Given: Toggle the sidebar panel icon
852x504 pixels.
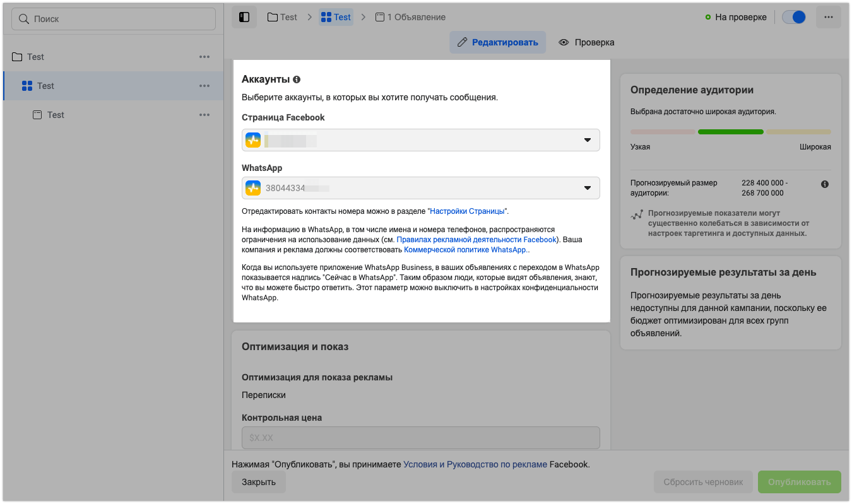Looking at the screenshot, I should coord(244,17).
